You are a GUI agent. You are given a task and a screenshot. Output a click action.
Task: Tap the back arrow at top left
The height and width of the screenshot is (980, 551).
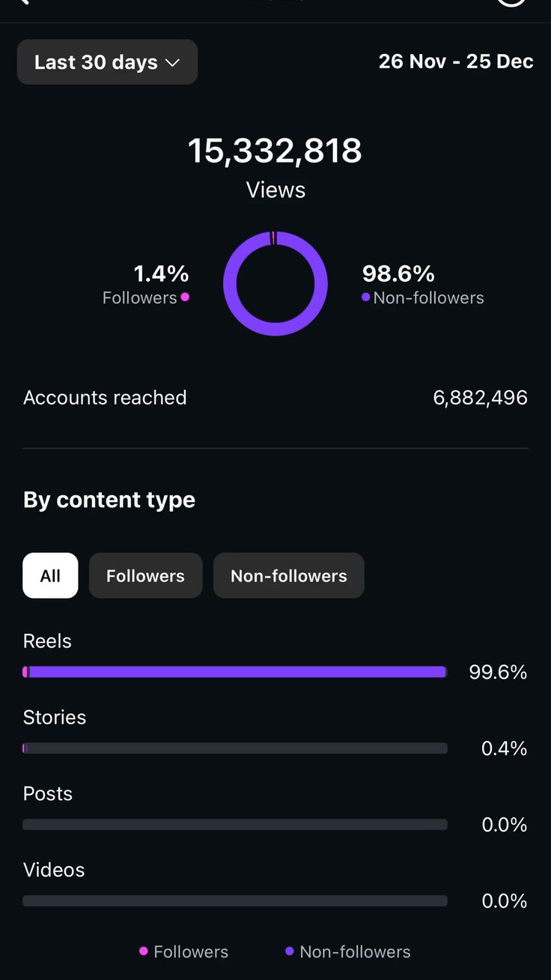coord(24,2)
